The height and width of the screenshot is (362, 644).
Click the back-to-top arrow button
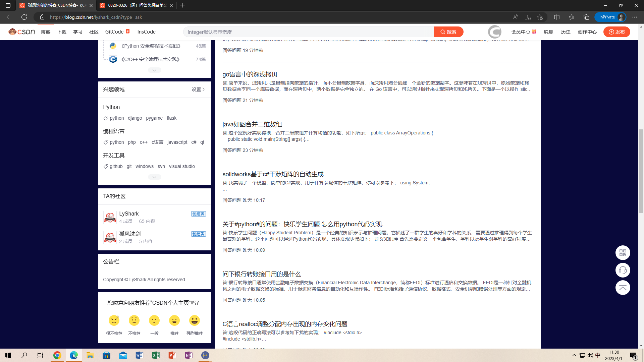623,288
